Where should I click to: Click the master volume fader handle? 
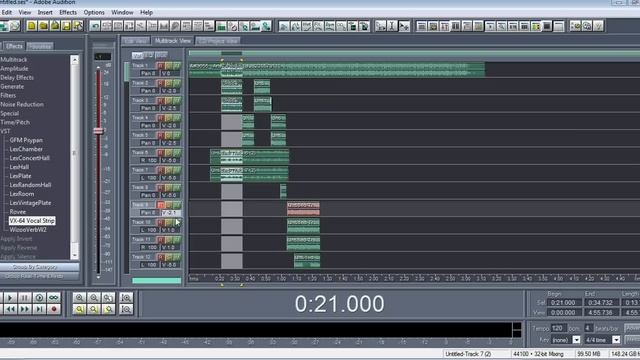pyautogui.click(x=98, y=131)
